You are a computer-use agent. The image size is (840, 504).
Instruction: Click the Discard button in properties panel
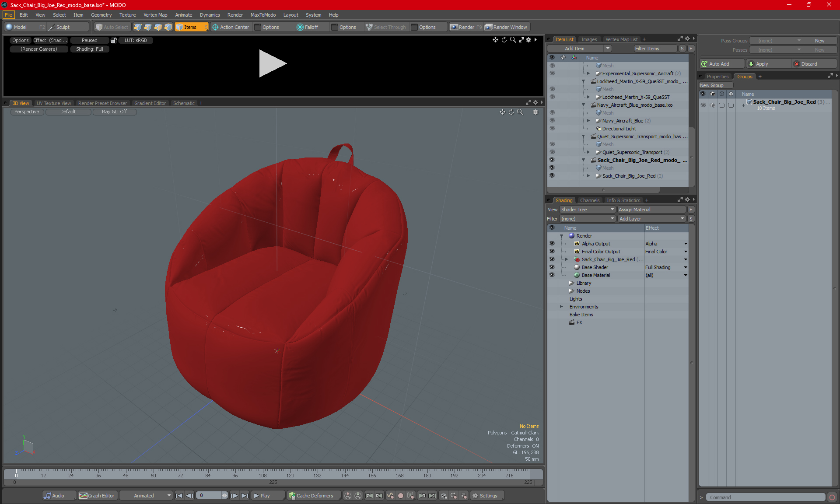pyautogui.click(x=809, y=63)
